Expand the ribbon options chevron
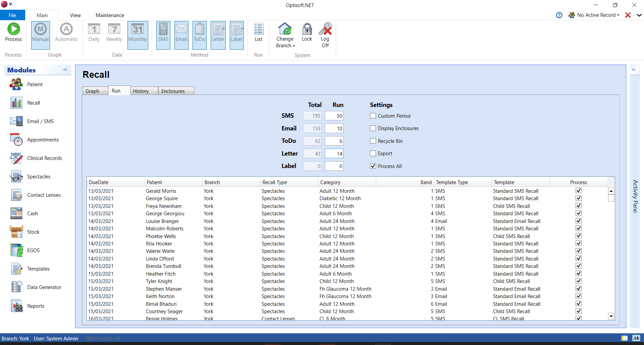 (x=639, y=15)
